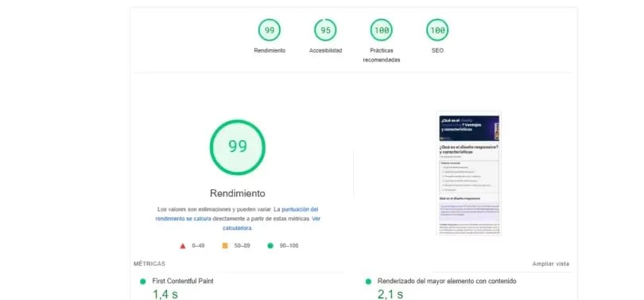Click the '50–89' range legend text
The height and width of the screenshot is (300, 644).
click(242, 246)
